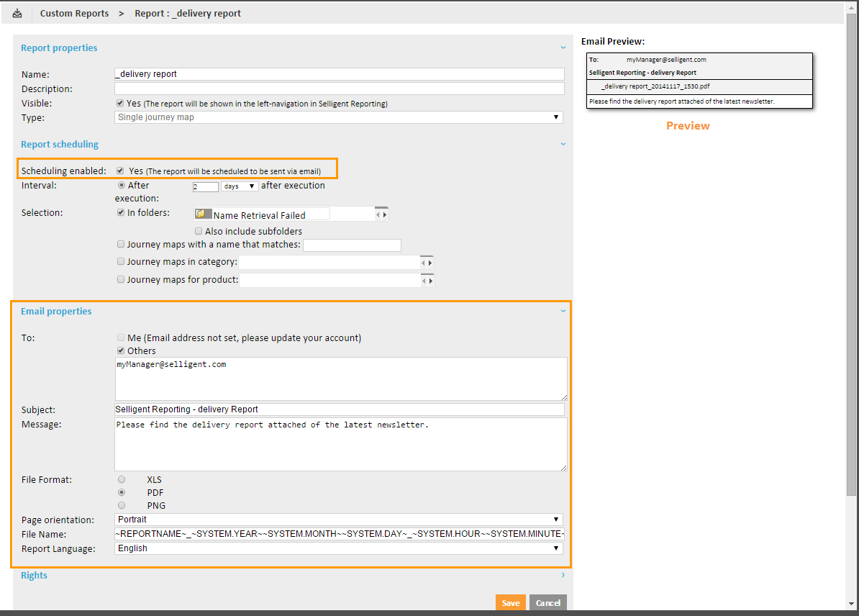
Task: Click the right arrow of the folder selector
Action: point(385,214)
